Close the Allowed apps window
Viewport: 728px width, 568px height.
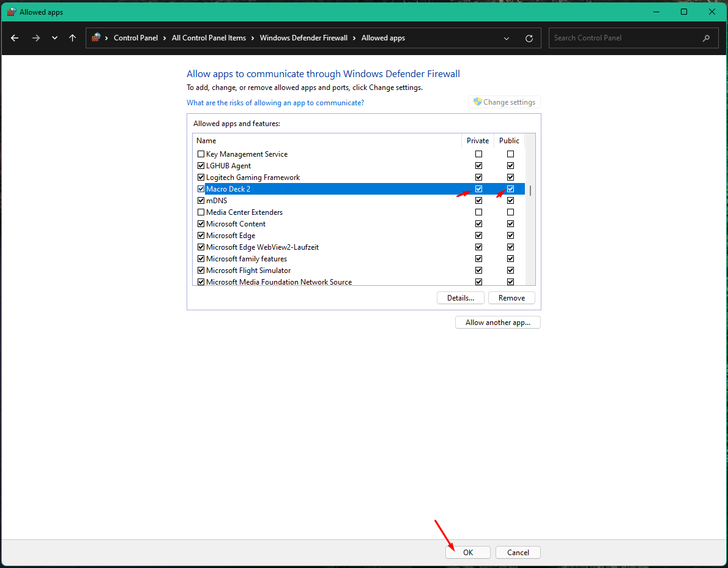(x=711, y=12)
